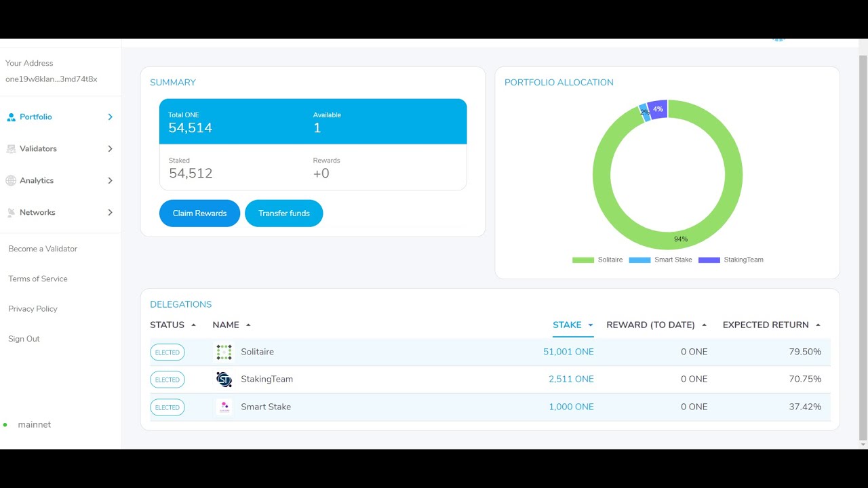
Task: Click the Analytics globe icon
Action: (x=11, y=180)
